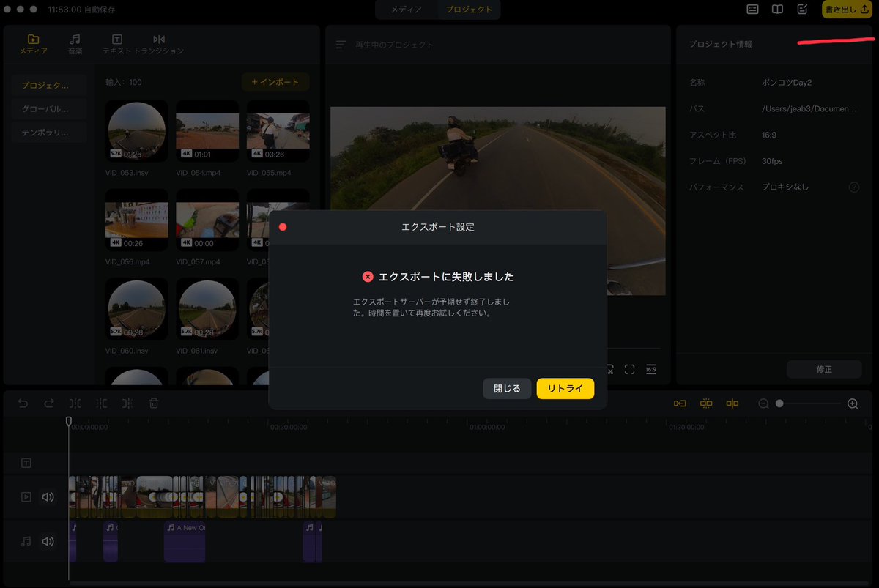This screenshot has height=588, width=879.
Task: Click the 閉じる close button in dialog
Action: (x=507, y=389)
